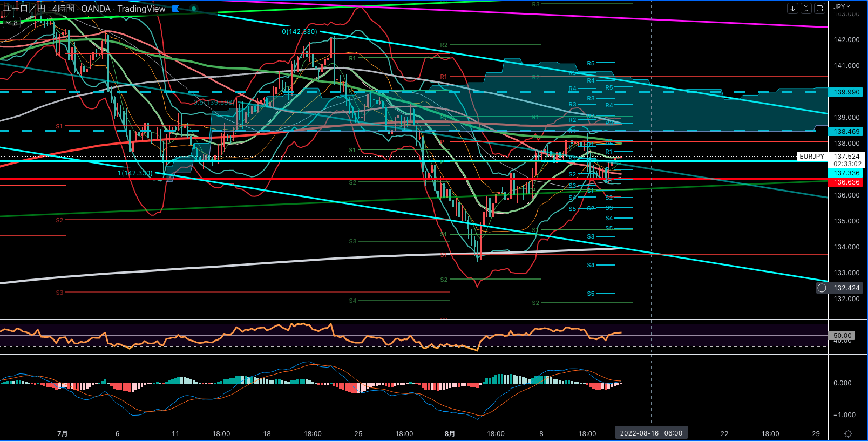The height and width of the screenshot is (442, 868).
Task: Click the blue flag icon in the title
Action: 175,9
